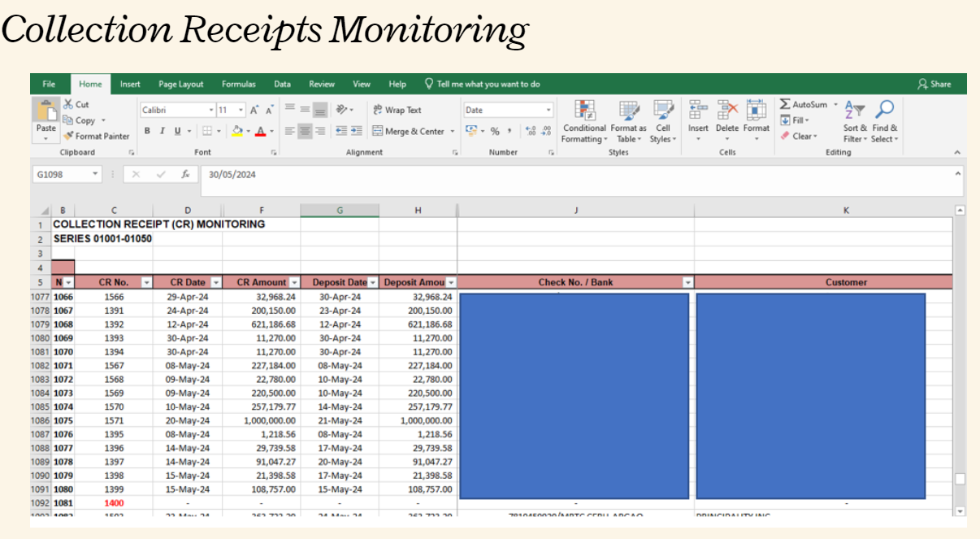The image size is (980, 539).
Task: Click the Insert cells icon
Action: click(x=698, y=111)
